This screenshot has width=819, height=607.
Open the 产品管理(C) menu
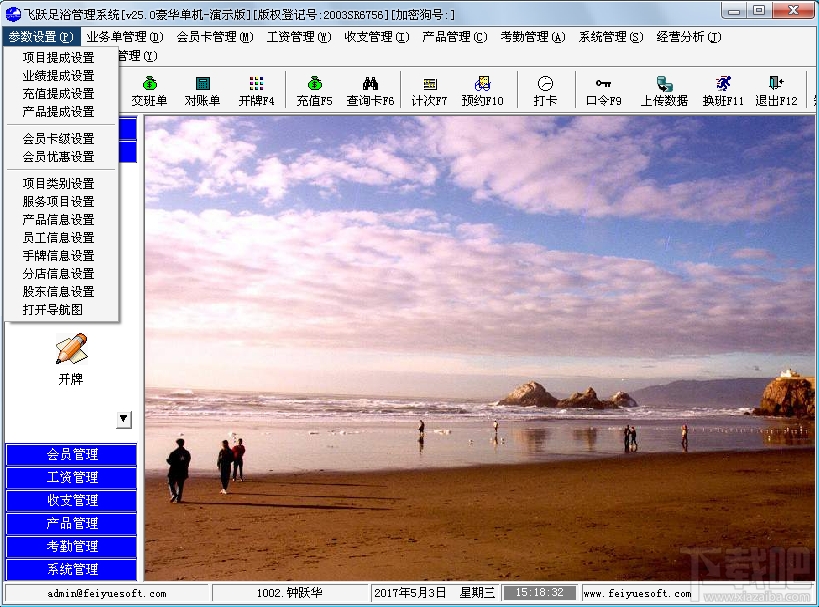[x=454, y=37]
